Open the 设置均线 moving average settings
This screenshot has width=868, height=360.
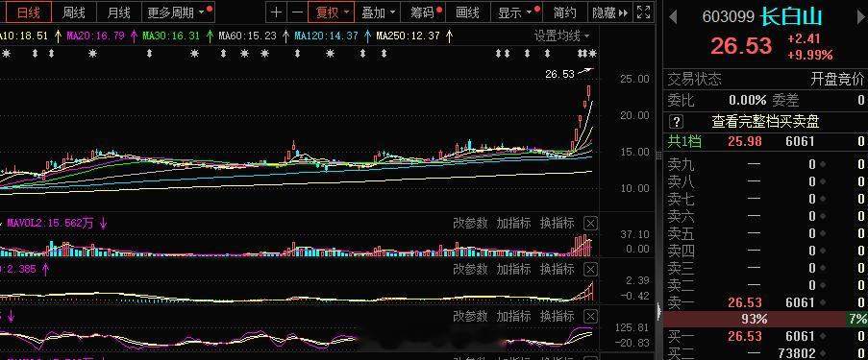561,36
